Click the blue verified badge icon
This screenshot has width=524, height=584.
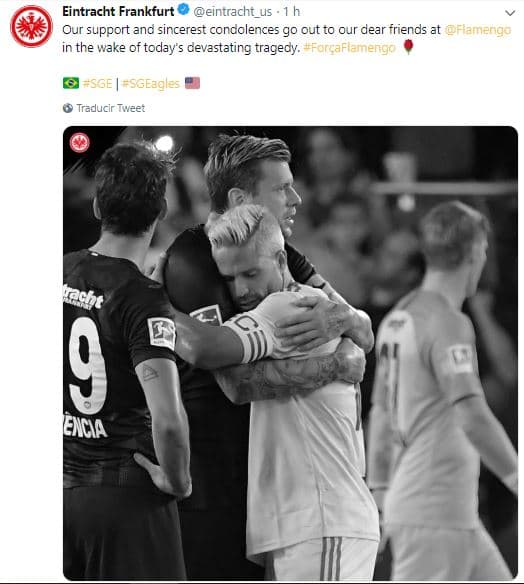tap(183, 10)
